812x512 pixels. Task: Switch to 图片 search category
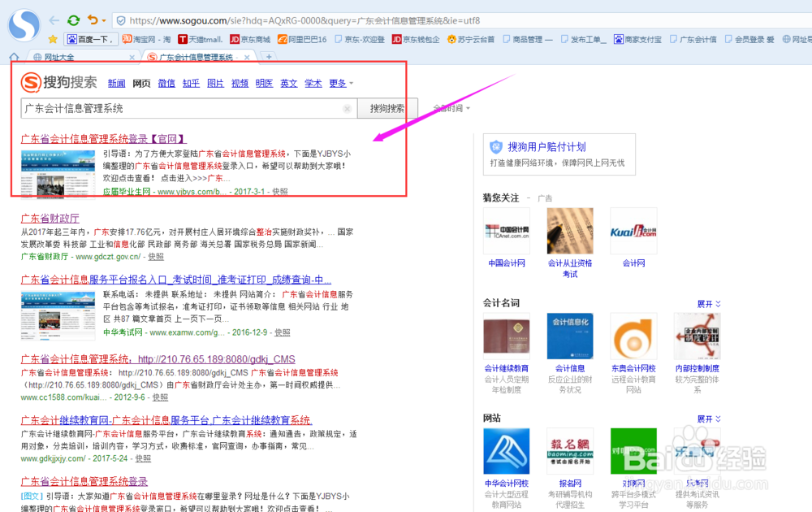215,83
